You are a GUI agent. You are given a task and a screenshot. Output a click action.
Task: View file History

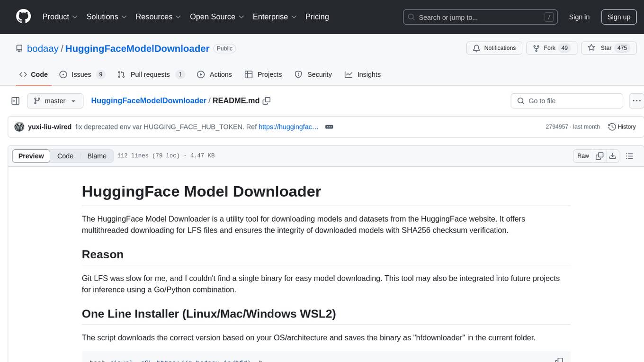[x=622, y=127]
